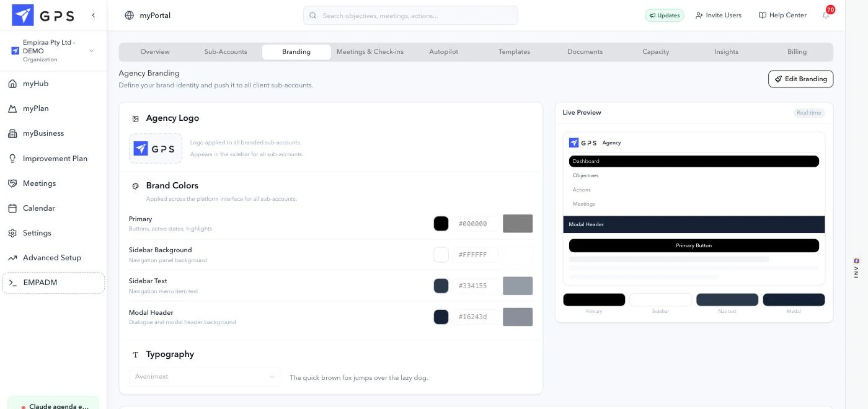Click the Empiraa organization small logo icon

15,51
